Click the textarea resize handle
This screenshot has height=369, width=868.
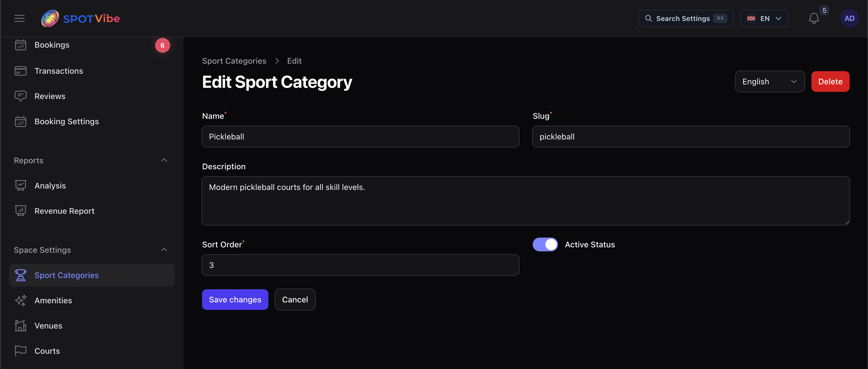tap(847, 222)
